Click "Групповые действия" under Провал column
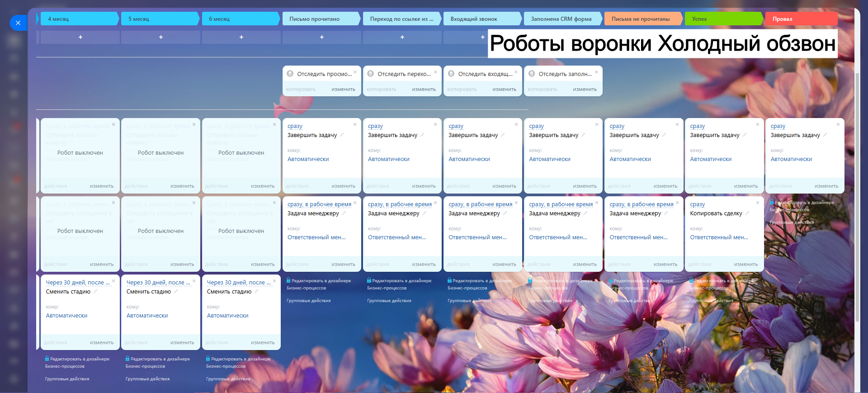The height and width of the screenshot is (393, 868). pyautogui.click(x=792, y=223)
